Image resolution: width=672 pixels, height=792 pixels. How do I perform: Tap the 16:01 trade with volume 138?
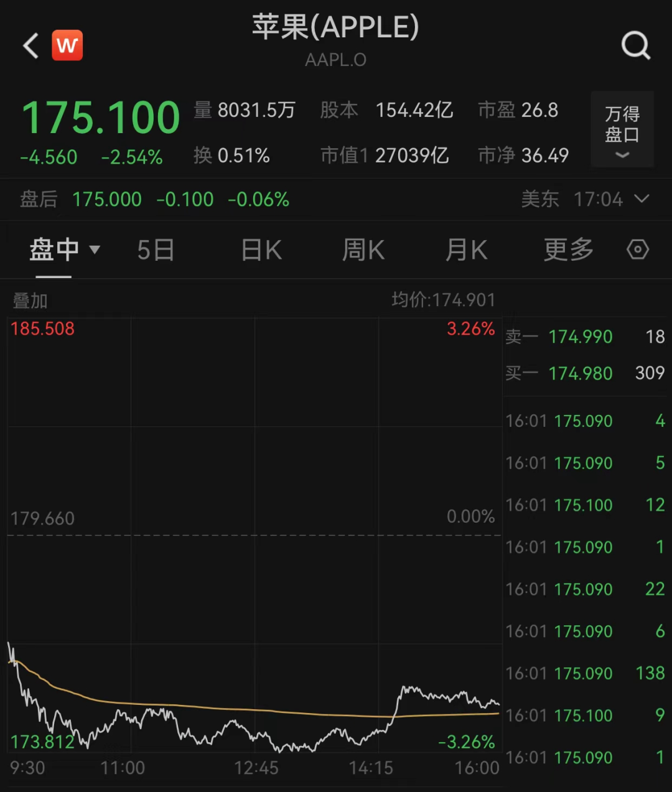(585, 673)
